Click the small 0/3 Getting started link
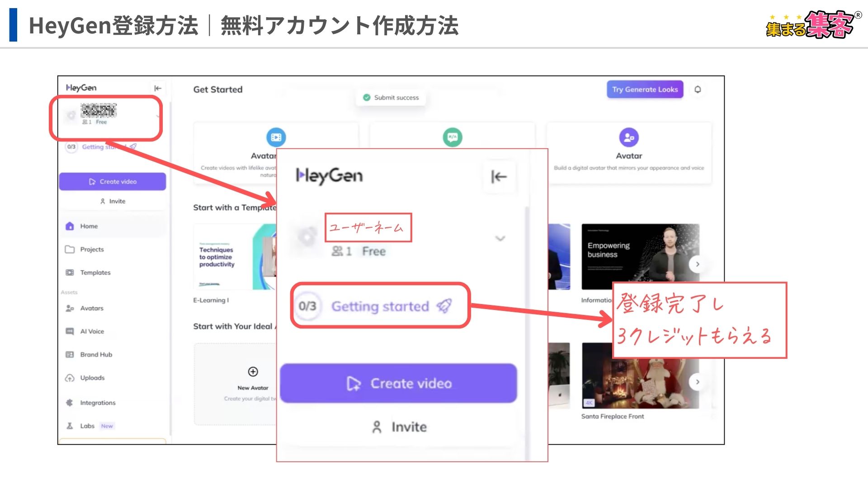Screen dimensions: 868x488 click(x=101, y=147)
